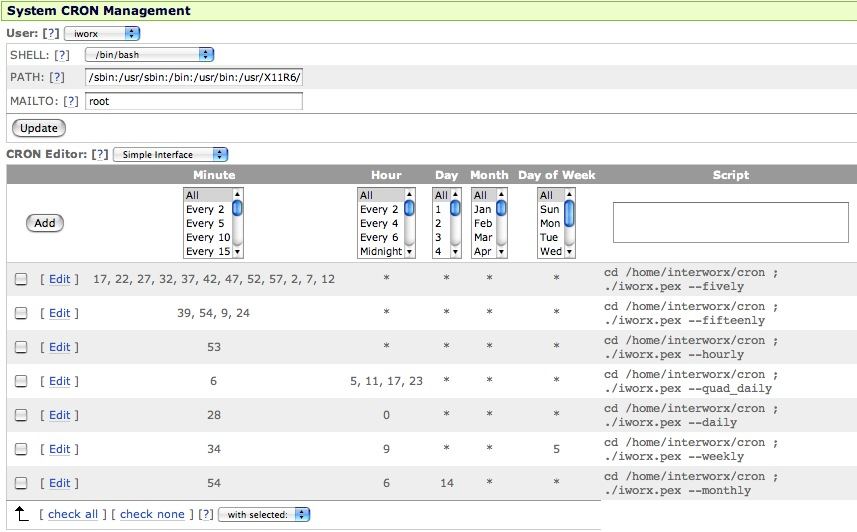The width and height of the screenshot is (857, 532).
Task: Select 'Tue' in Day of Week list
Action: 549,237
